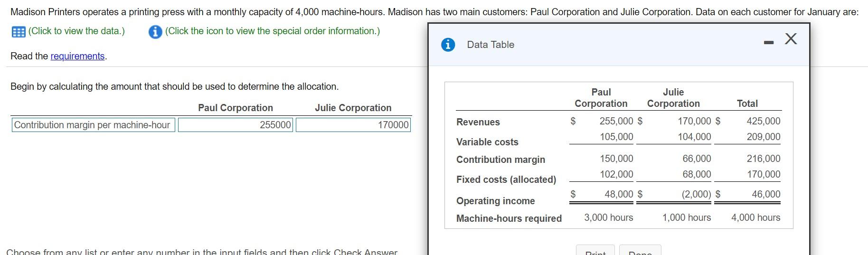Click Julie fixed costs 68,000
The width and height of the screenshot is (868, 255).
point(697,174)
